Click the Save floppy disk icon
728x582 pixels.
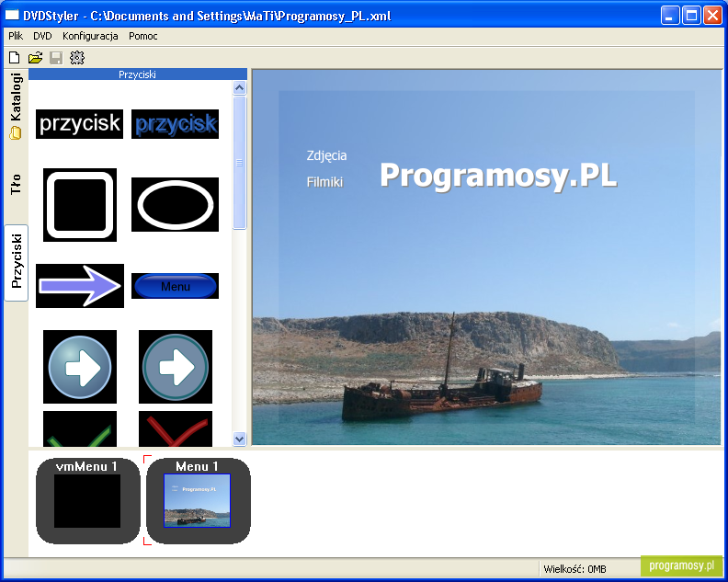click(56, 58)
